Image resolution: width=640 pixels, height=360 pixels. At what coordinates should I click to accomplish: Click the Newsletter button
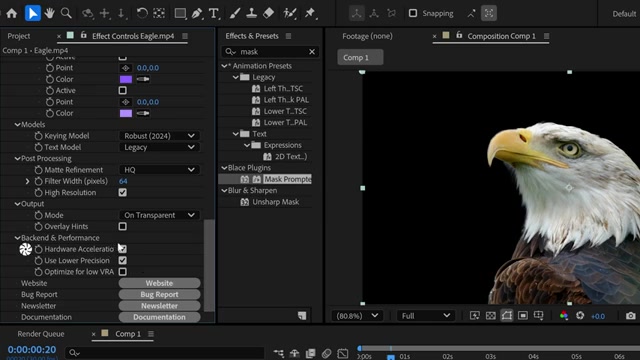coord(159,306)
